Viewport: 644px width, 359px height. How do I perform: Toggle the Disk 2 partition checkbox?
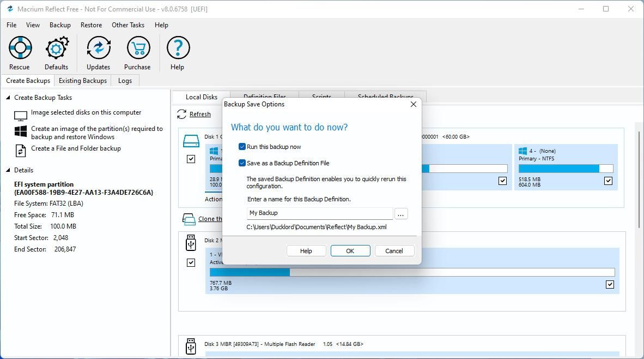click(x=610, y=284)
